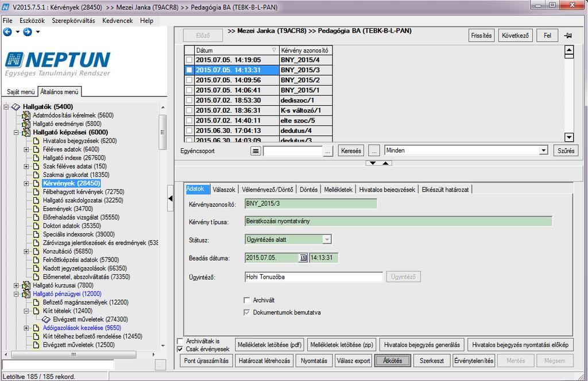This screenshot has width=588, height=381.
Task: Click the Válasz export button
Action: (353, 361)
